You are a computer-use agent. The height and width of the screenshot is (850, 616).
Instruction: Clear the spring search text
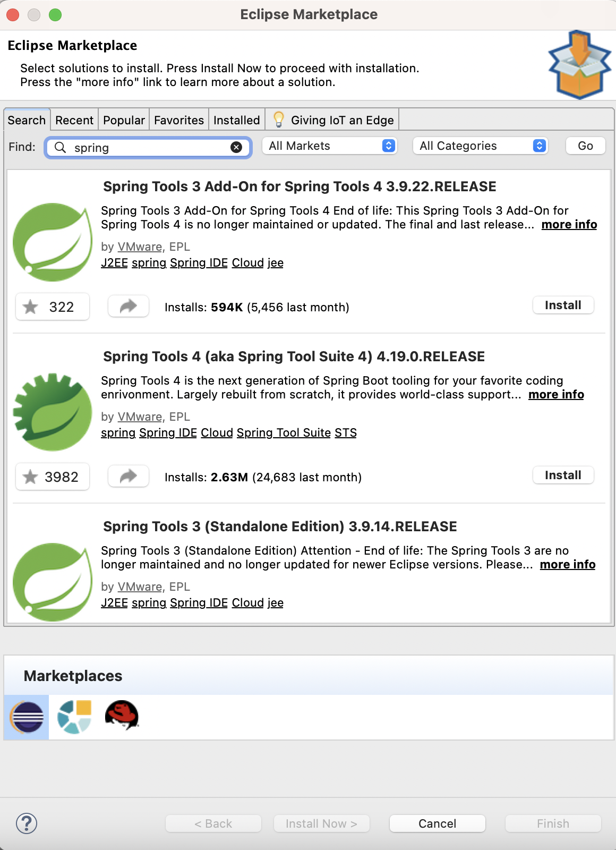click(x=236, y=147)
